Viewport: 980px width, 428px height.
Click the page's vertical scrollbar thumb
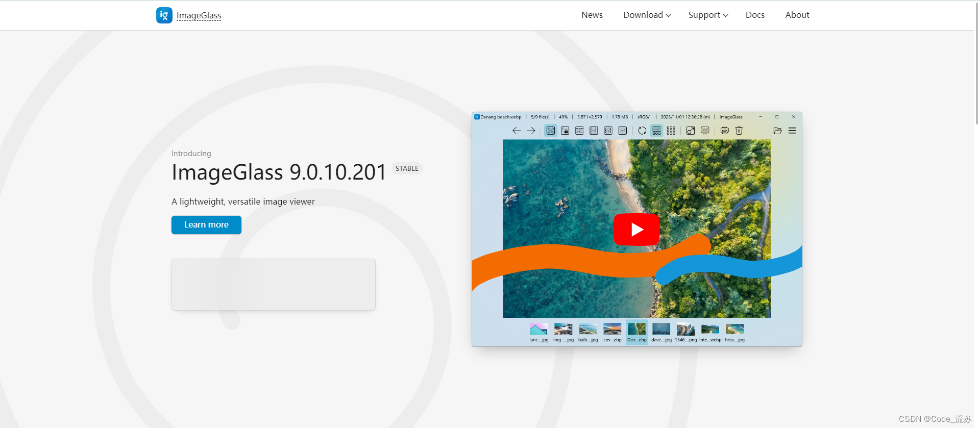[x=977, y=64]
